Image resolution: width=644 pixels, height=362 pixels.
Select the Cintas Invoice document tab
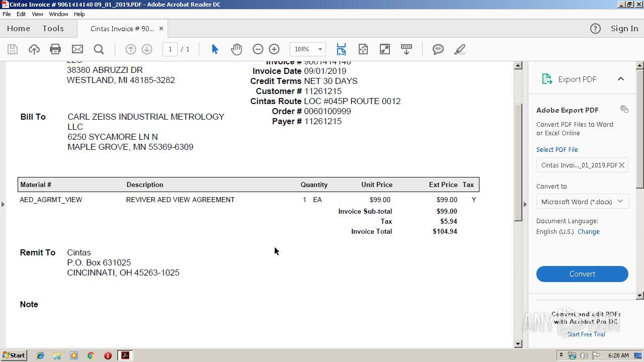122,29
